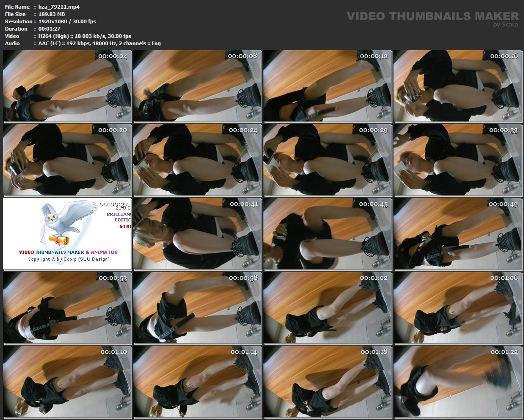
Task: Open the thumbnail stamped 00:00:04
Action: 67,86
